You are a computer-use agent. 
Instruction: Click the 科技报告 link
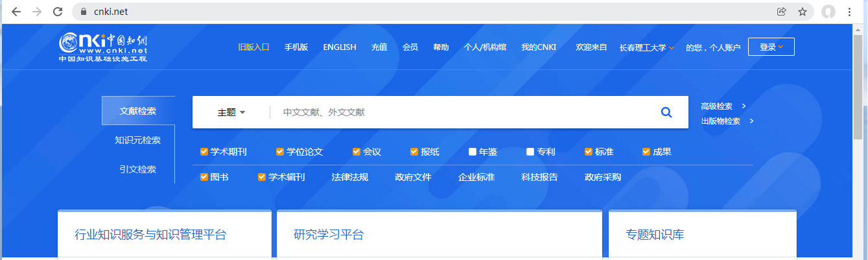tap(539, 177)
